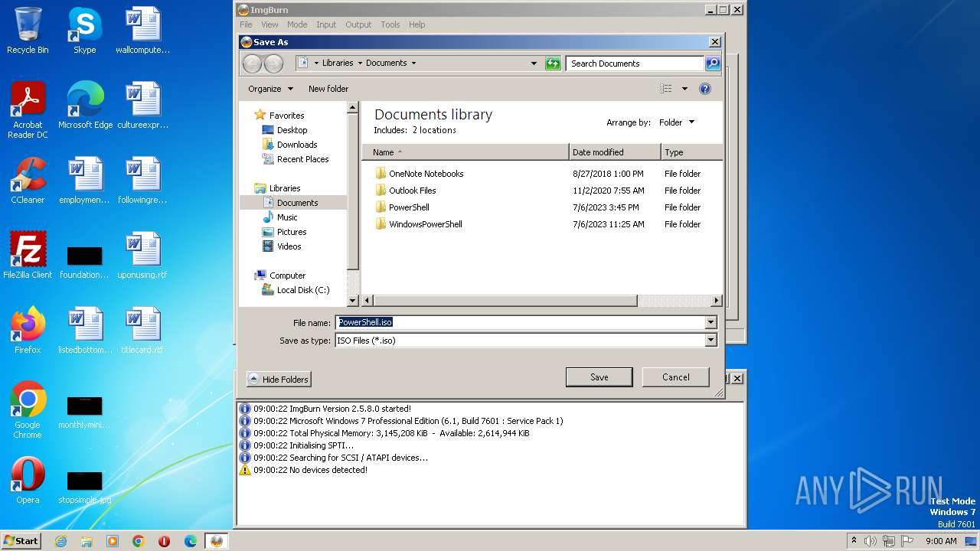Sort by Date modified column header
Viewport: 980px width, 551px height.
(615, 152)
